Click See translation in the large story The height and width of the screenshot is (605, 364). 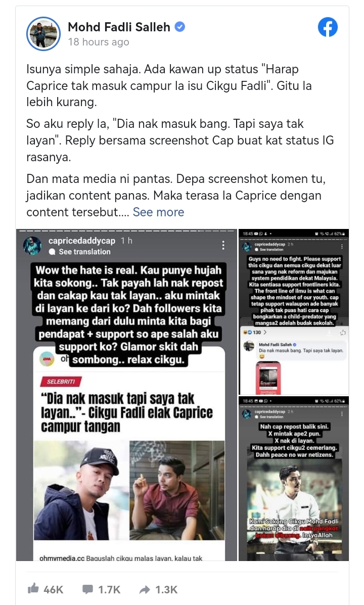84,252
